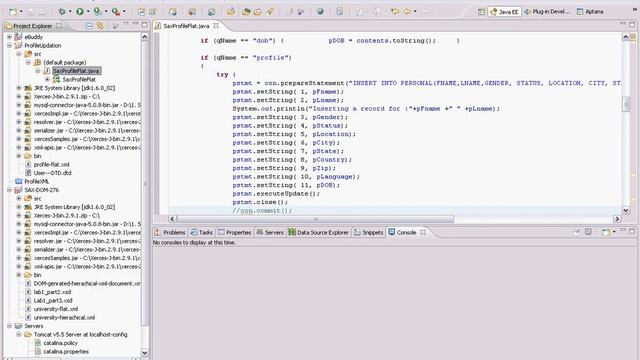Maximize the Project Explorer view
The width and height of the screenshot is (640, 360).
tap(144, 25)
